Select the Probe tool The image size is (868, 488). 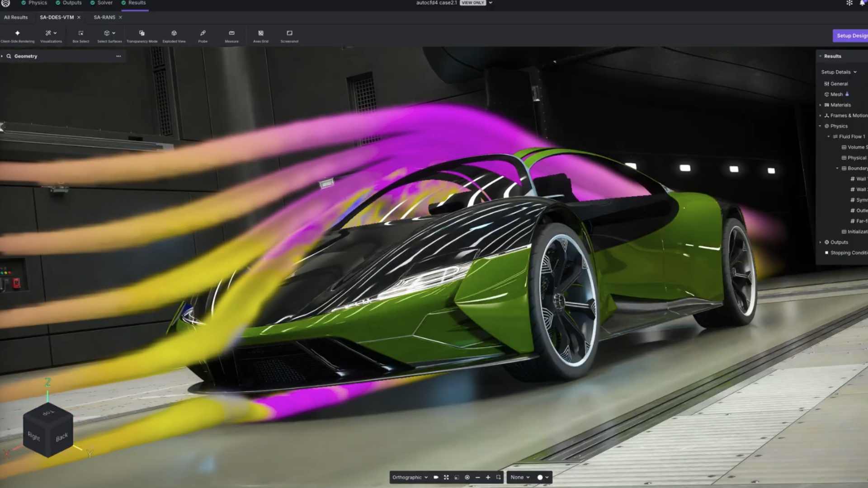[203, 35]
